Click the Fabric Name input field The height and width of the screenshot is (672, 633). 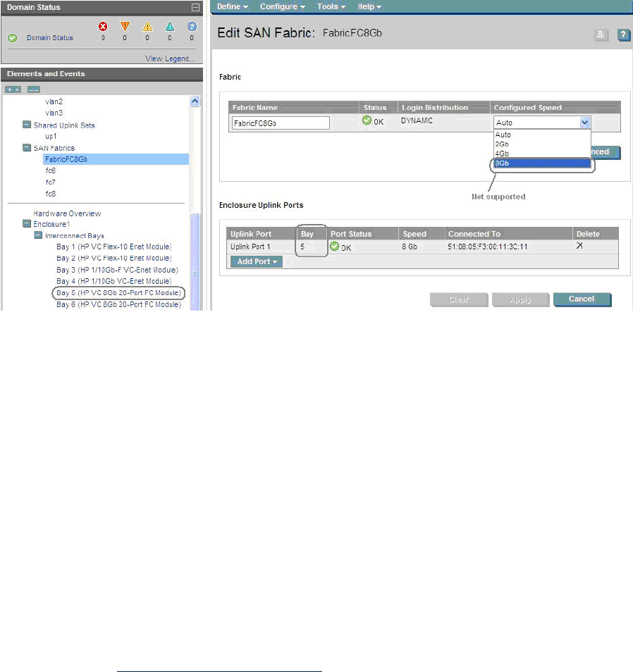[x=281, y=123]
